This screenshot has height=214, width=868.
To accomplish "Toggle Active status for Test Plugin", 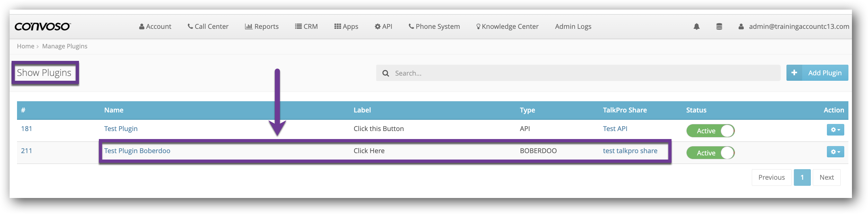I will tap(710, 131).
